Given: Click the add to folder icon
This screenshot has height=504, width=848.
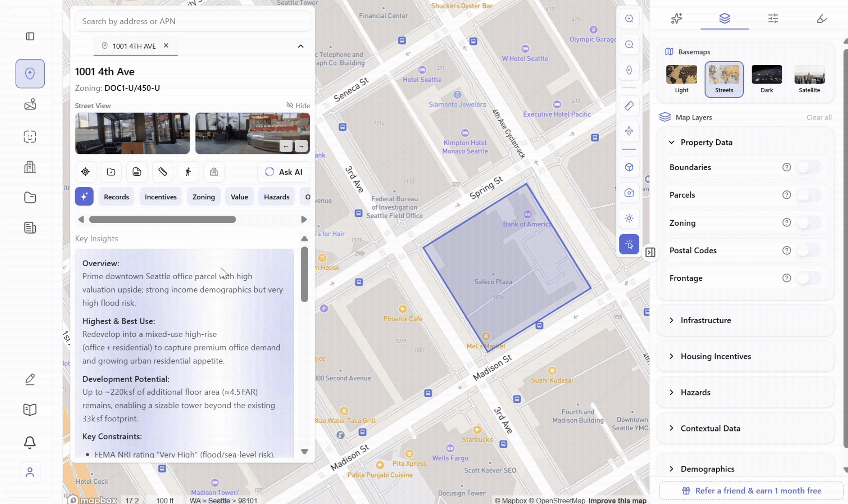Looking at the screenshot, I should click(111, 172).
